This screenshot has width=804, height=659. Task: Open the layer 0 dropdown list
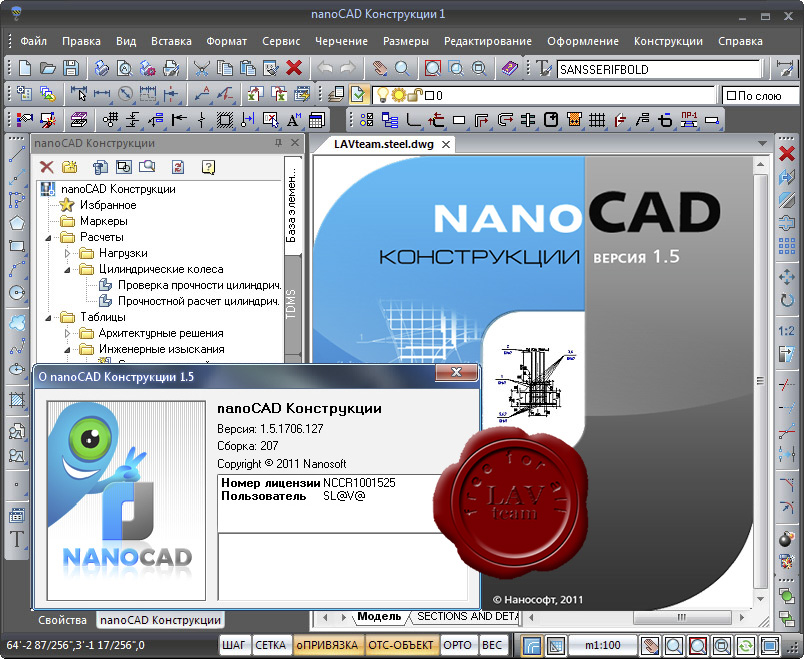pyautogui.click(x=544, y=95)
